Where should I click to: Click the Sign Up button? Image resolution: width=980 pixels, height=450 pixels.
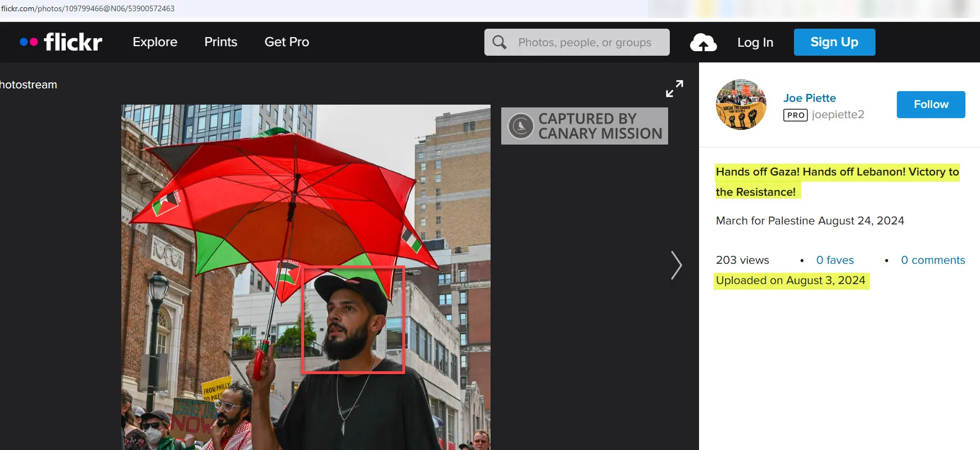(x=834, y=42)
